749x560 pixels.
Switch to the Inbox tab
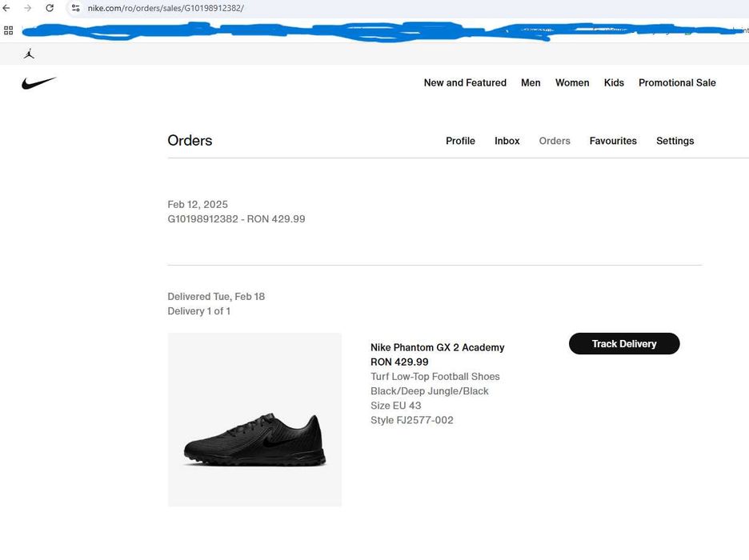507,141
